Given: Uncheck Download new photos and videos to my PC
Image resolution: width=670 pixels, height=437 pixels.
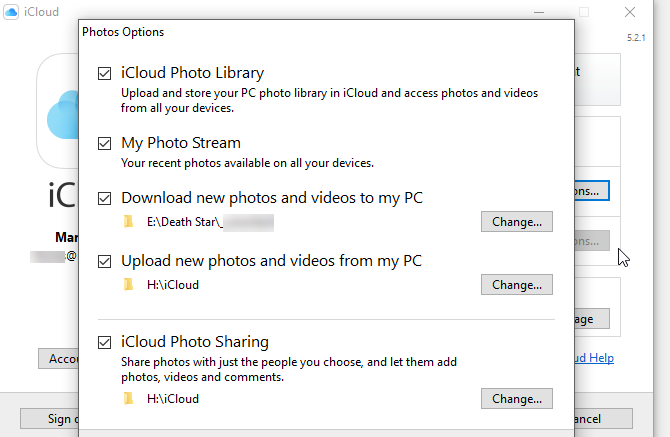Looking at the screenshot, I should [x=106, y=198].
